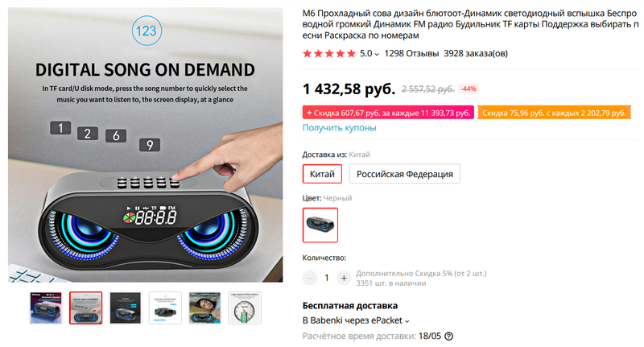Screen dimensions: 644x347
Task: Click the delivery time help question icon
Action: [449, 337]
